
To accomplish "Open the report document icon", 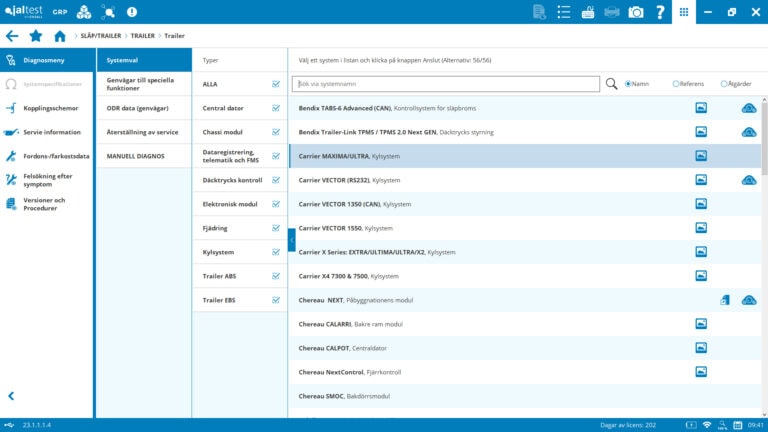I will coord(539,12).
